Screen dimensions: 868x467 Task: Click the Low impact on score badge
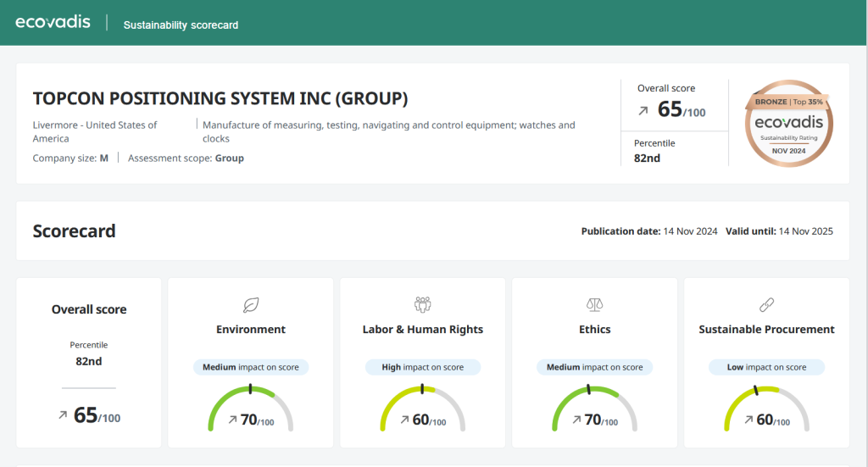766,367
